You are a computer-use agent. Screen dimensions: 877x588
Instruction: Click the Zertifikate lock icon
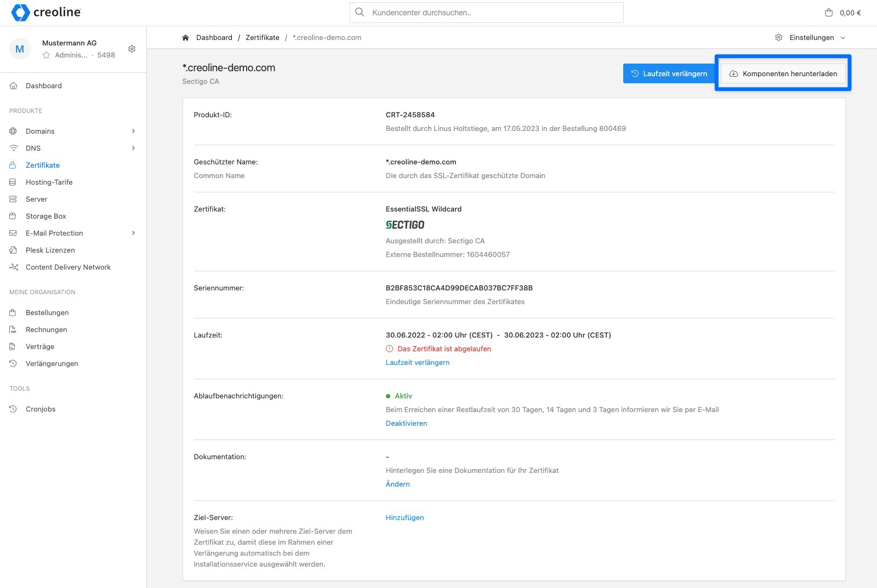pos(13,165)
